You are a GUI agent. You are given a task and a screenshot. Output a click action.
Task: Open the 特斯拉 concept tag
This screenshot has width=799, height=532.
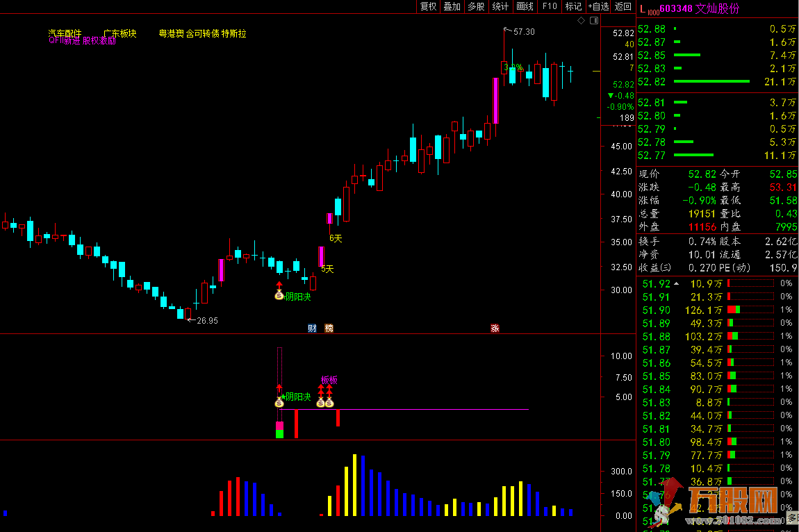(x=234, y=33)
